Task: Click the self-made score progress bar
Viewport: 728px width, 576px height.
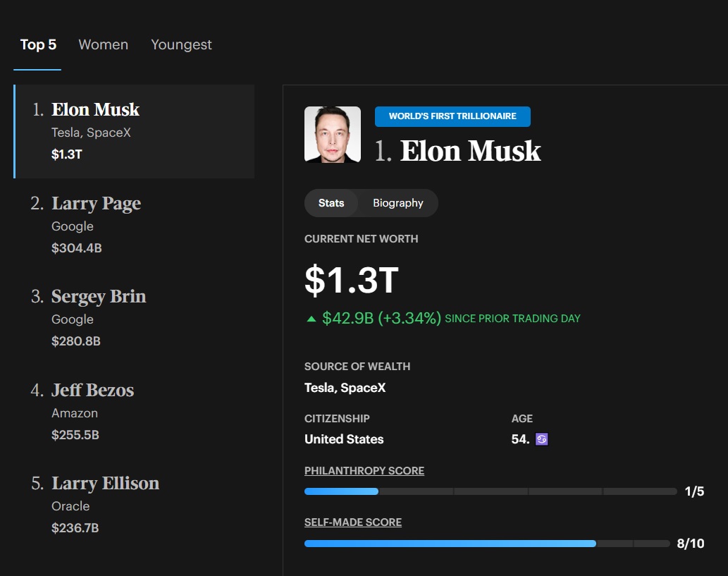Action: click(x=487, y=544)
